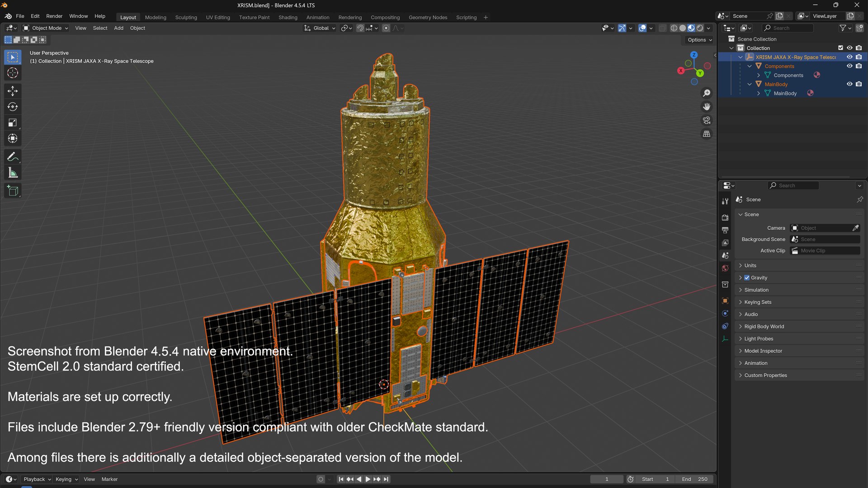Open the File menu
This screenshot has width=868, height=488.
(20, 16)
